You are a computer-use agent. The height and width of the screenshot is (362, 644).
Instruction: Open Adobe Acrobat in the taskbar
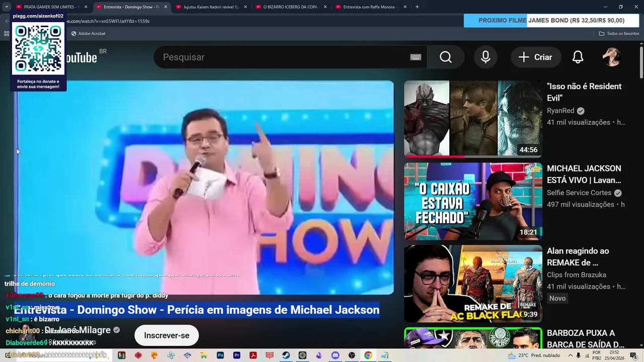pyautogui.click(x=253, y=355)
